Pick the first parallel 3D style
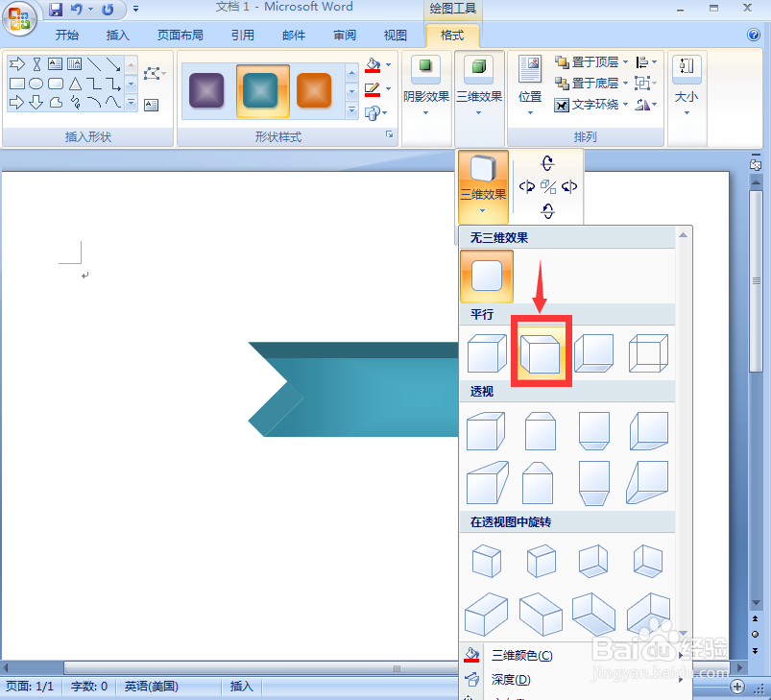This screenshot has width=771, height=700. (x=487, y=353)
